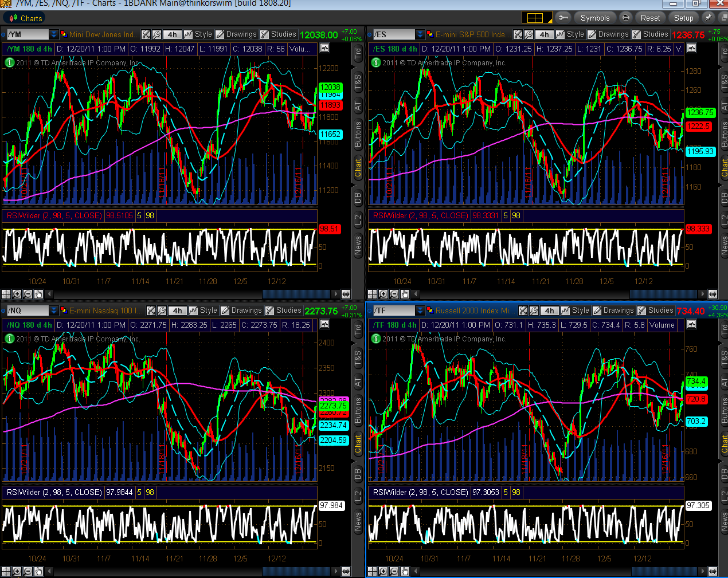This screenshot has height=578, width=728.
Task: Open Studies on the /NQ chart
Action: click(283, 310)
